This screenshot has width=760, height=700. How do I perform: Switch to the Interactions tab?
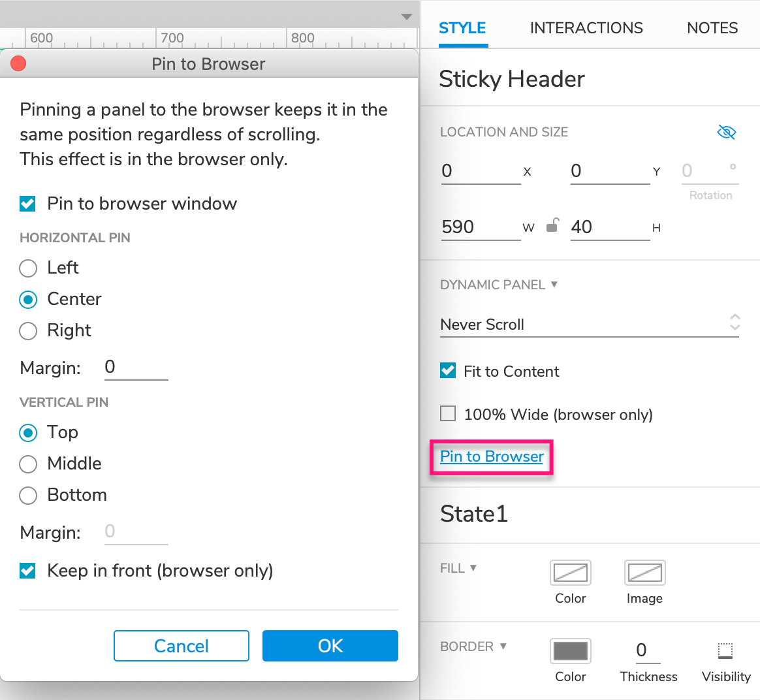coord(586,28)
